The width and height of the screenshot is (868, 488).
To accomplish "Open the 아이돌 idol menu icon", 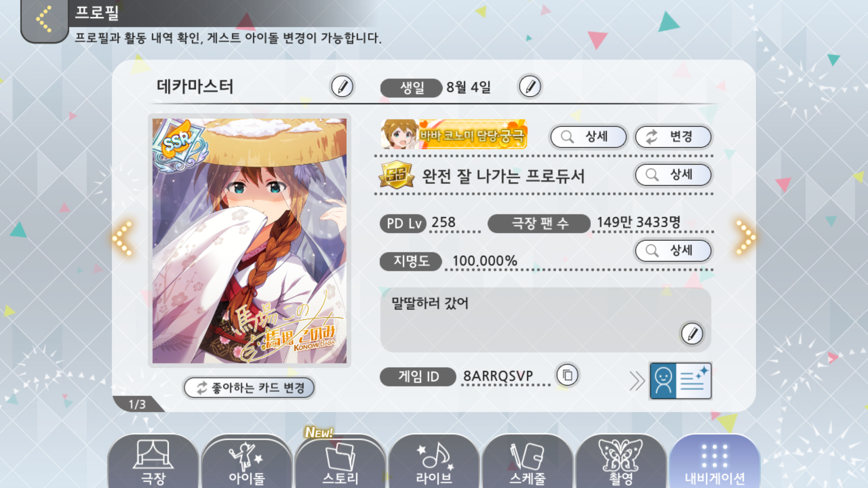I will pyautogui.click(x=247, y=462).
